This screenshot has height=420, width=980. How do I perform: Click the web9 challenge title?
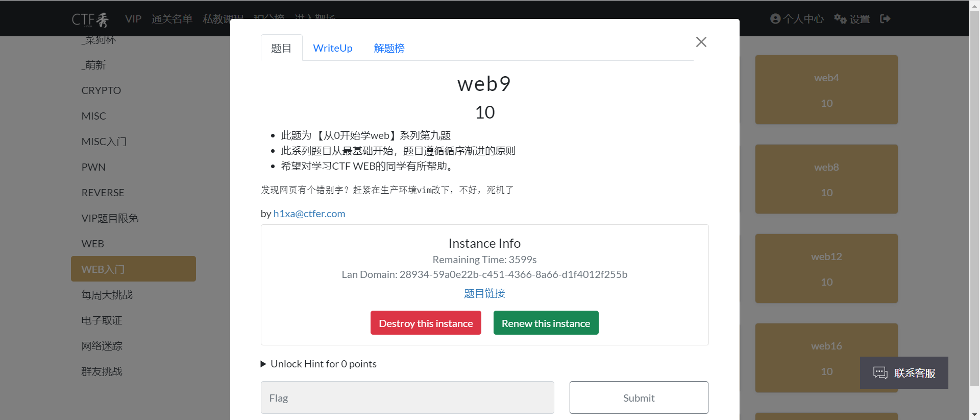coord(484,84)
